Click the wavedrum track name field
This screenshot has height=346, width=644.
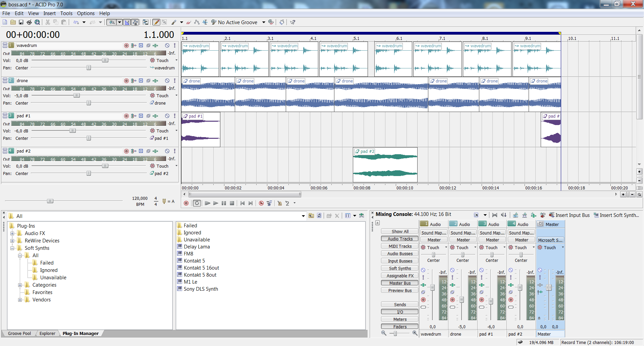coord(69,45)
